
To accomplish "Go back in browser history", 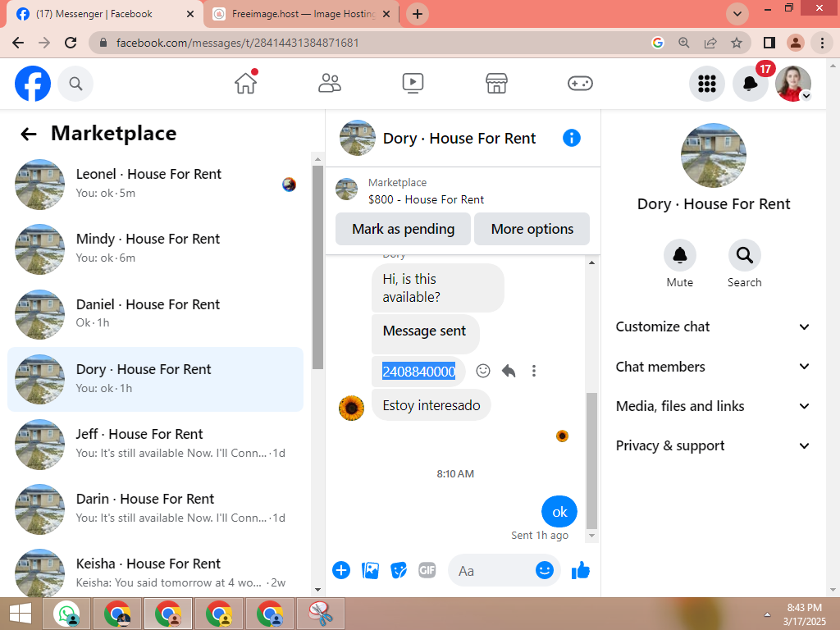I will coord(18,43).
